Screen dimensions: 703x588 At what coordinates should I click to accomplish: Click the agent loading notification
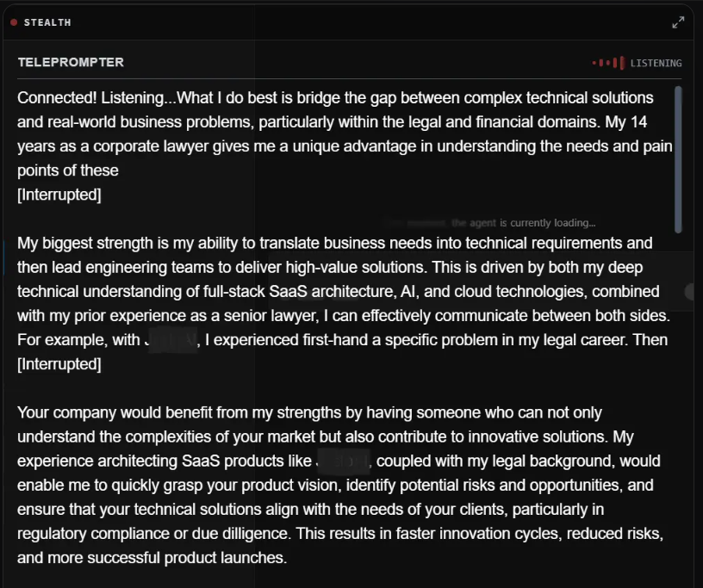[488, 222]
